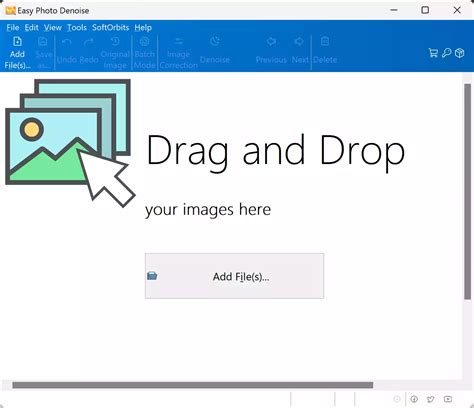
Task: Click the vertical scrollbar thumb
Action: point(467,192)
